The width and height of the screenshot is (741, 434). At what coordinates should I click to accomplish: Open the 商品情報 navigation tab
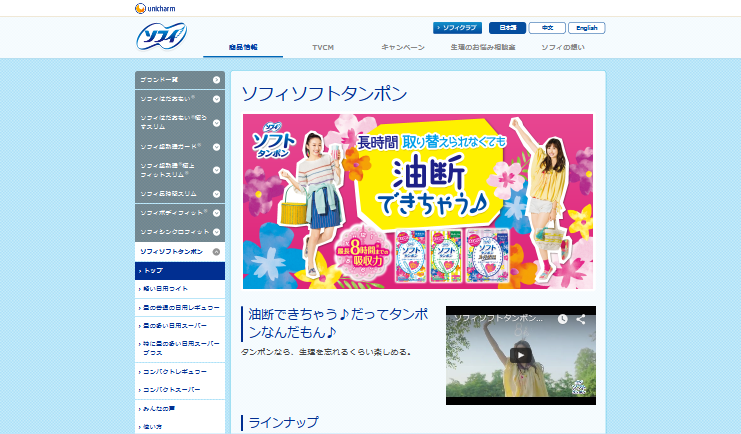click(243, 47)
